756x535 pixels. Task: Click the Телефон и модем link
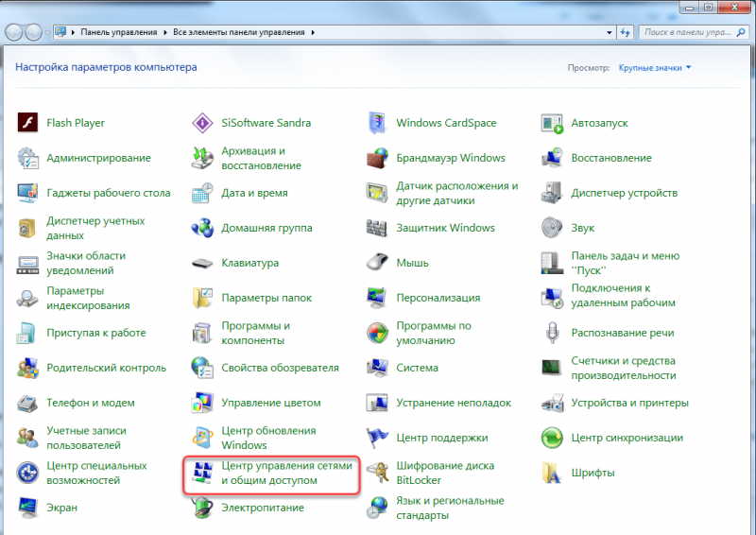tap(91, 403)
